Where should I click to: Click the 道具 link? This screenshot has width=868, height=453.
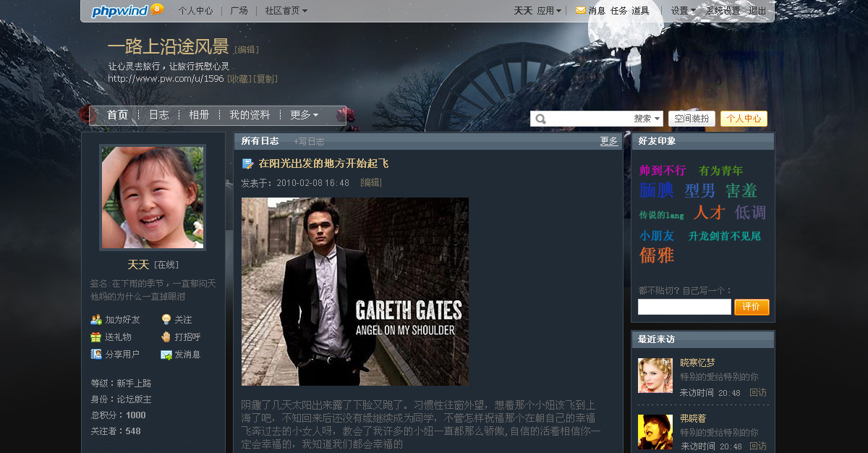640,11
